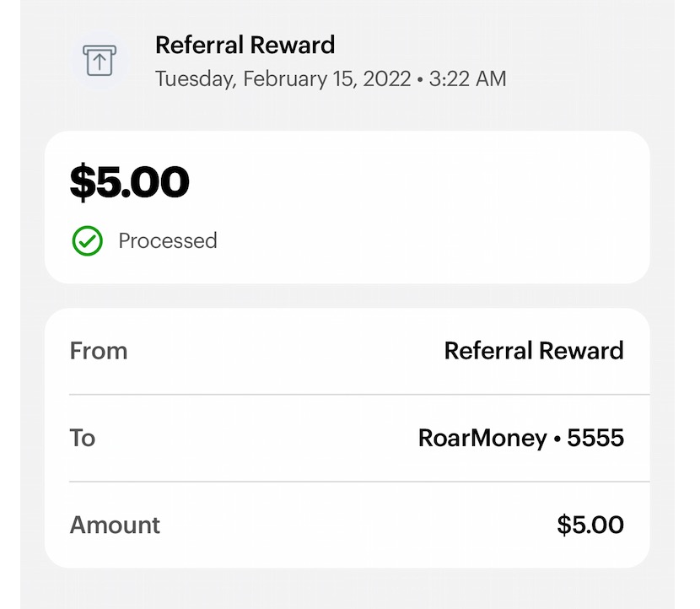
Task: Tap the green Processed checkmark icon
Action: [87, 241]
